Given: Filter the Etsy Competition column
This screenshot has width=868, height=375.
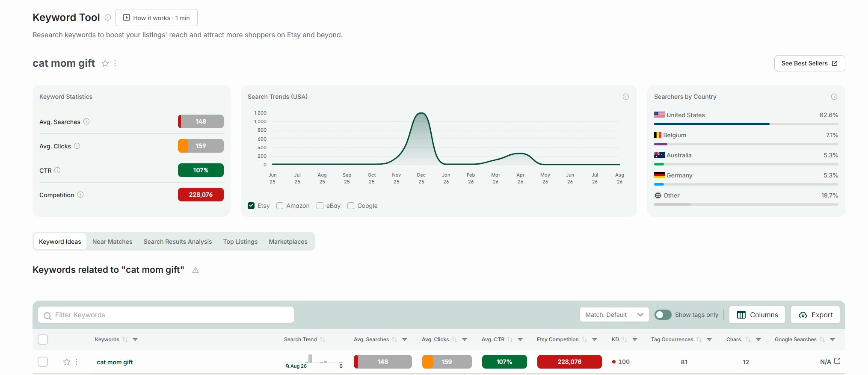Looking at the screenshot, I should 595,340.
